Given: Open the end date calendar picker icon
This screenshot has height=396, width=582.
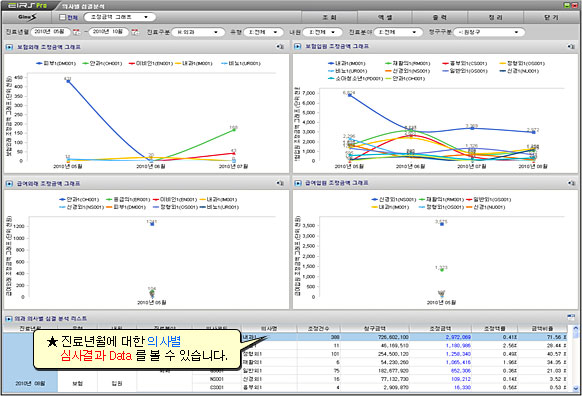Looking at the screenshot, I should (135, 32).
